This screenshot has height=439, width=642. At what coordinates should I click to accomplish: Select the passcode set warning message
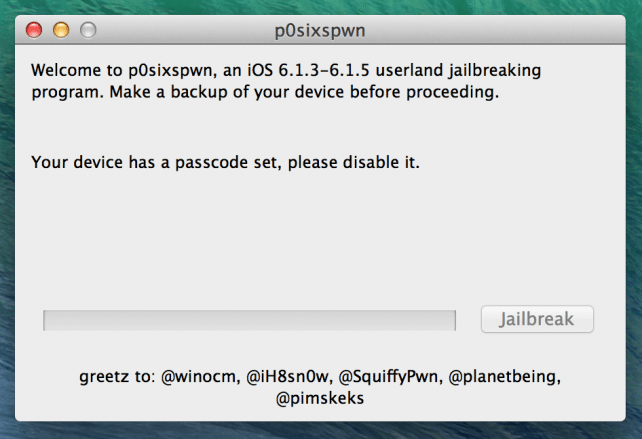coord(225,160)
